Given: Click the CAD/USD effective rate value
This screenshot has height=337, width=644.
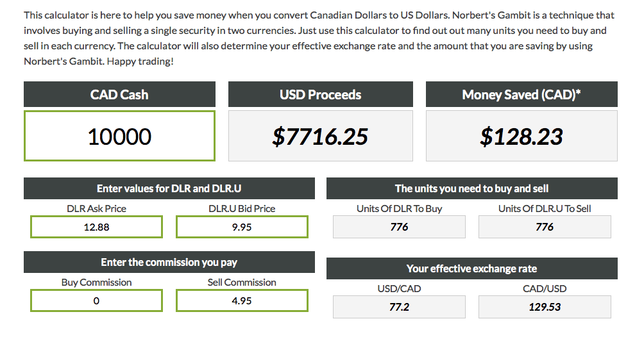Looking at the screenshot, I should [545, 307].
